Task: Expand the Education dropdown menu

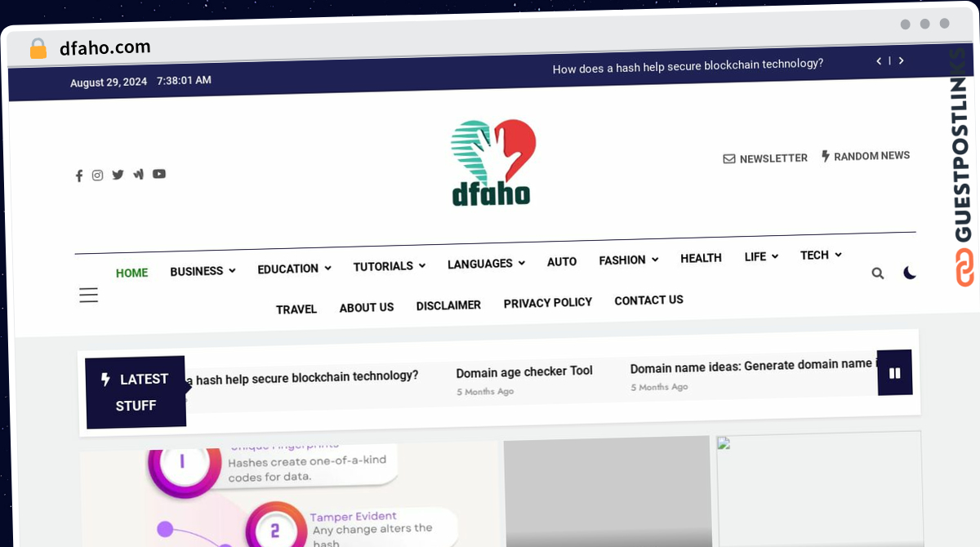Action: (294, 269)
